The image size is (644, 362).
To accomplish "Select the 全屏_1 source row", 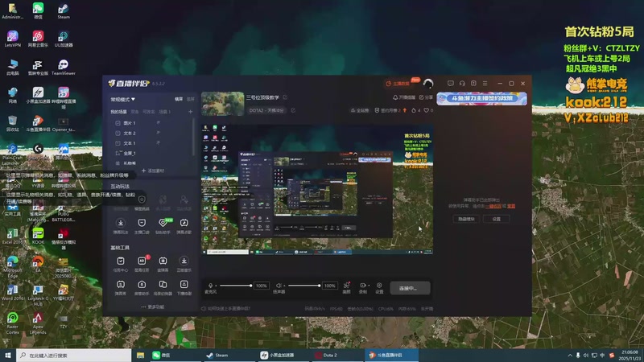I will 151,153.
